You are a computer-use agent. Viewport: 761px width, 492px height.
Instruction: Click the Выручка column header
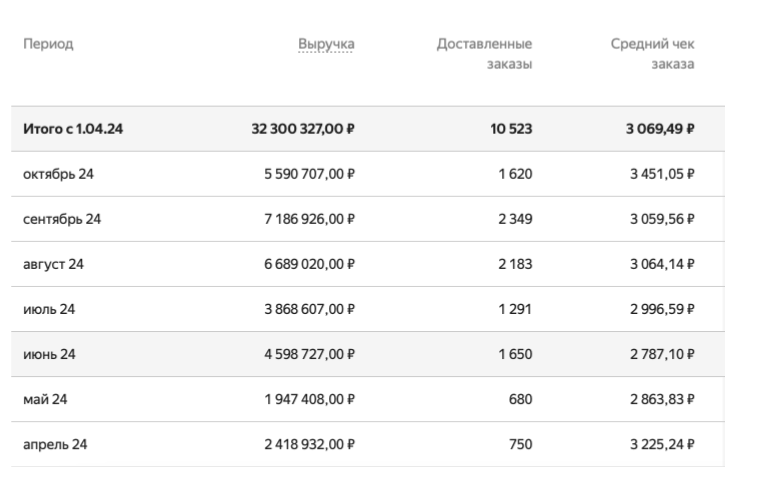pyautogui.click(x=326, y=44)
